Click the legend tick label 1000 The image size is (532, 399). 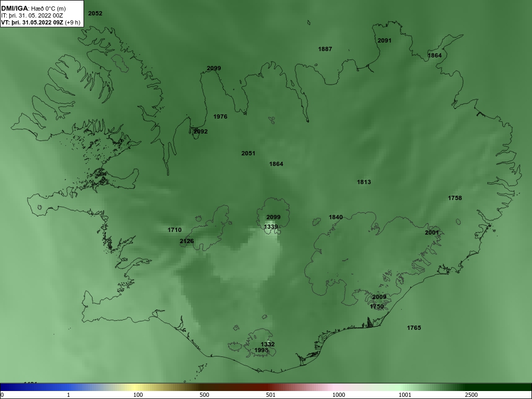[x=338, y=395]
